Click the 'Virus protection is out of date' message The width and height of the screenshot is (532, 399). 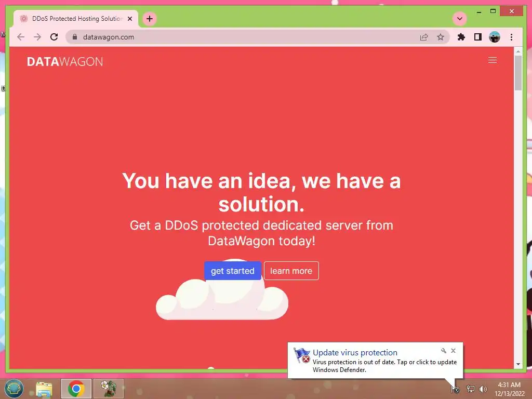pyautogui.click(x=385, y=366)
